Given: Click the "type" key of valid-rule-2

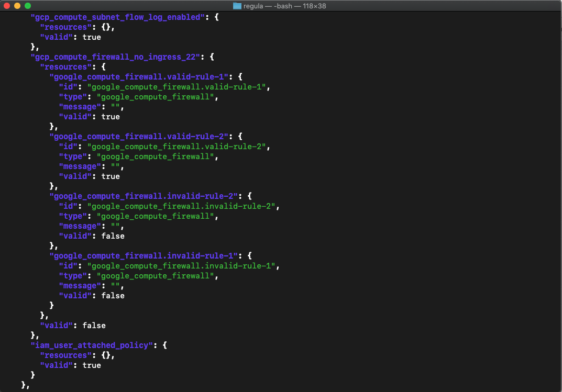Looking at the screenshot, I should tap(73, 157).
